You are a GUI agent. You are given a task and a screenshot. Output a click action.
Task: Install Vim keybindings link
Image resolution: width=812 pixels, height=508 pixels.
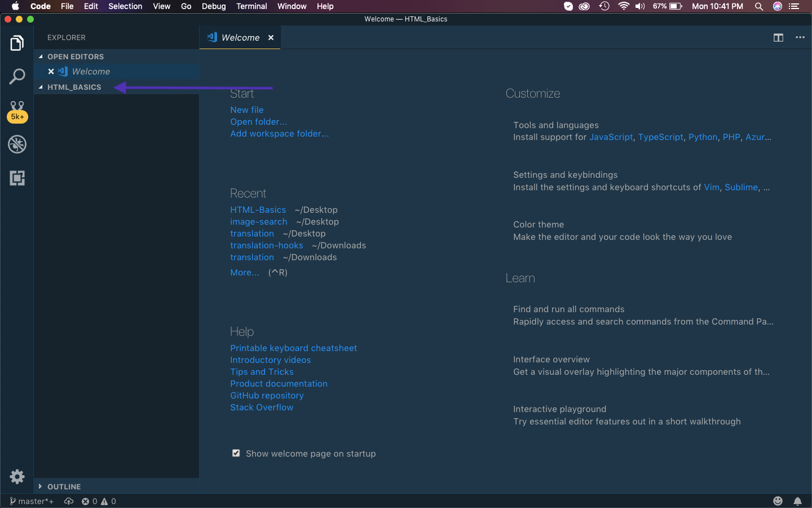coord(712,187)
